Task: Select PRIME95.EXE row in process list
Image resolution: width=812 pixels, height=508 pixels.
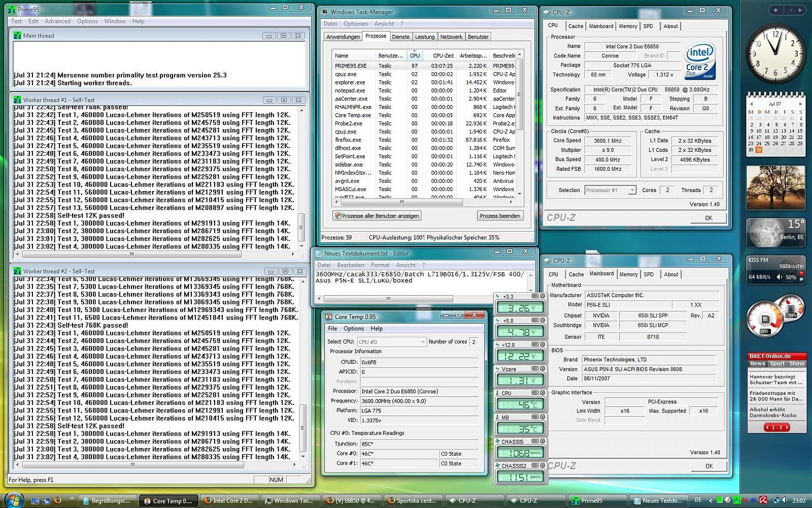Action: 424,66
